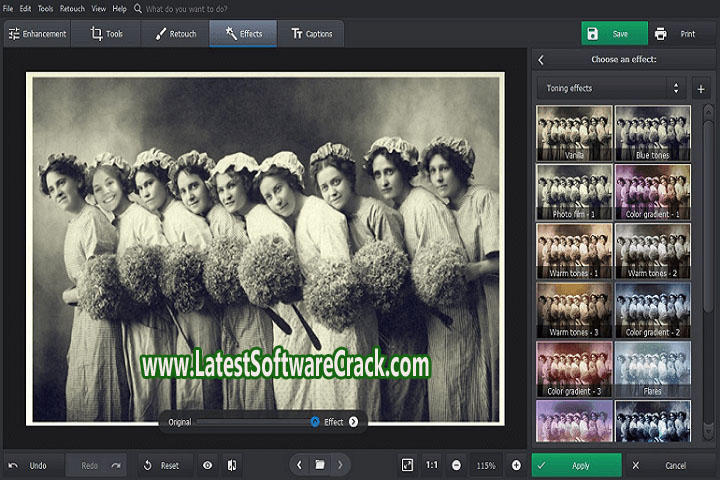Open the folder browse icon

click(x=319, y=465)
